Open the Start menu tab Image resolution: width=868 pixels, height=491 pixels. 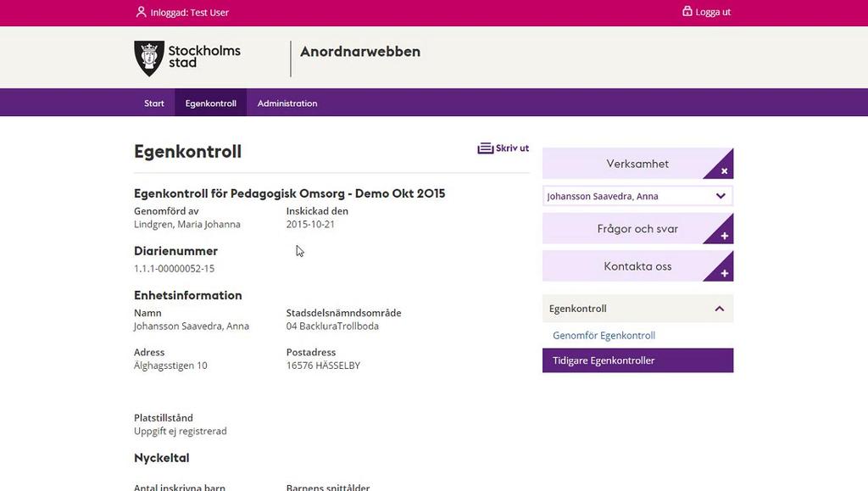click(x=154, y=103)
